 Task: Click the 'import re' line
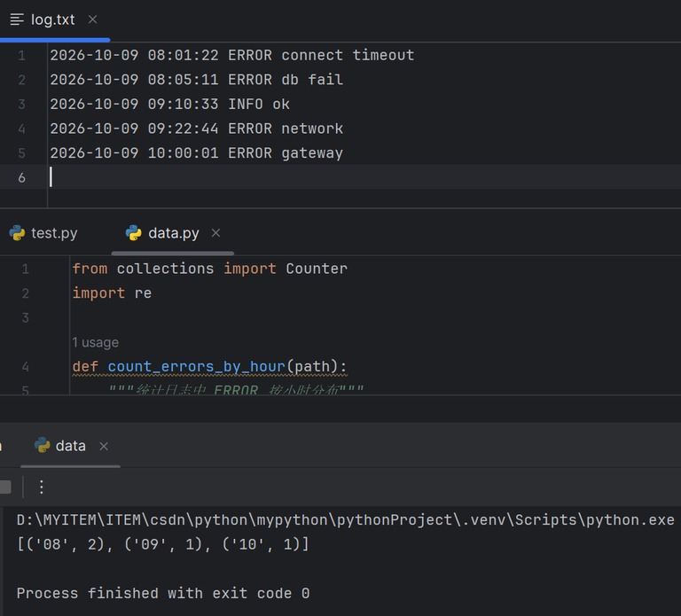point(112,293)
